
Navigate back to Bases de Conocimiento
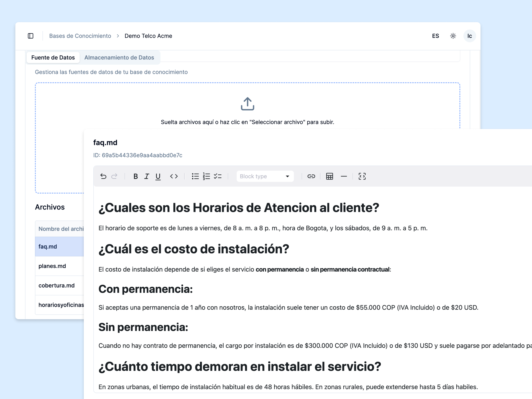pyautogui.click(x=80, y=36)
